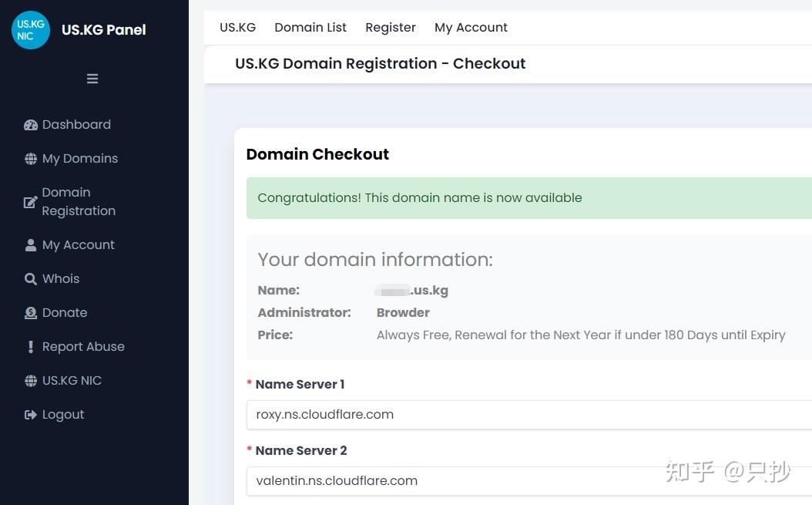Click the Report Abuse exclamation icon
Image resolution: width=812 pixels, height=505 pixels.
(31, 346)
